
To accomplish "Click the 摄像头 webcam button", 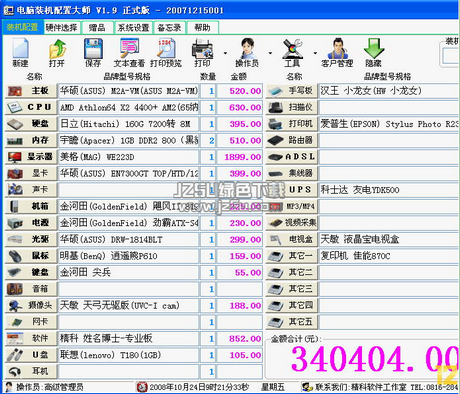I will tap(31, 305).
